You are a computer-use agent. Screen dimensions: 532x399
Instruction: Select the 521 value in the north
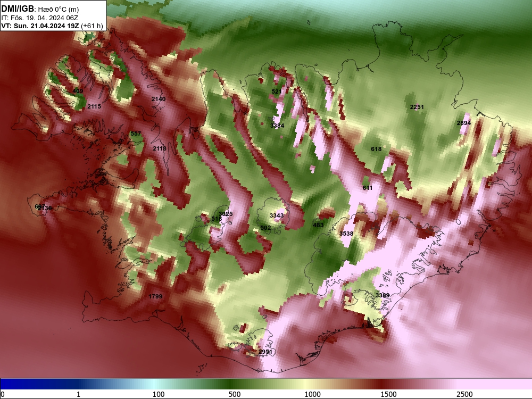pyautogui.click(x=277, y=92)
